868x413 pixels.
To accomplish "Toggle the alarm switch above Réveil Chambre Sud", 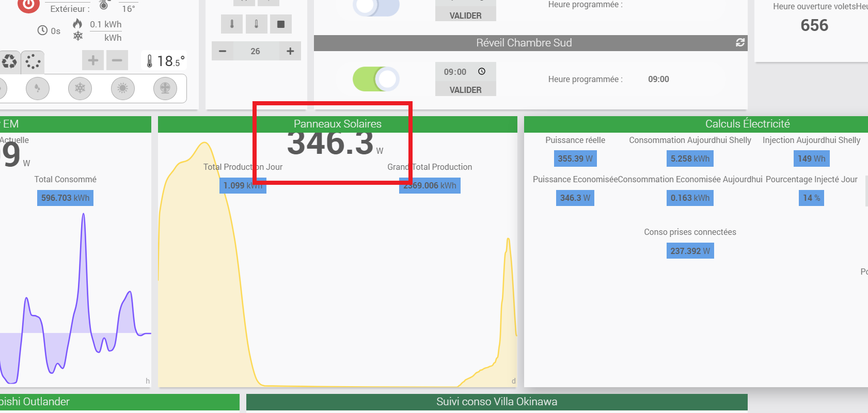I will [376, 6].
